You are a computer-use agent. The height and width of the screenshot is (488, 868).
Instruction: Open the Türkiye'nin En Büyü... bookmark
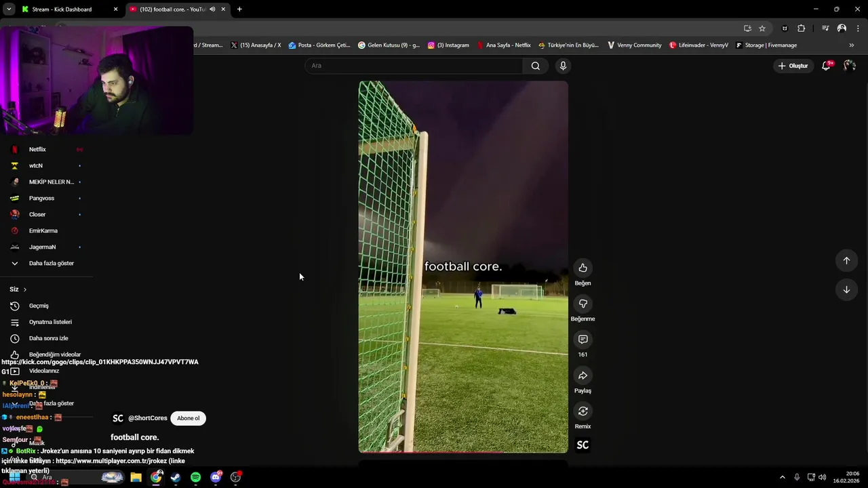(x=568, y=45)
